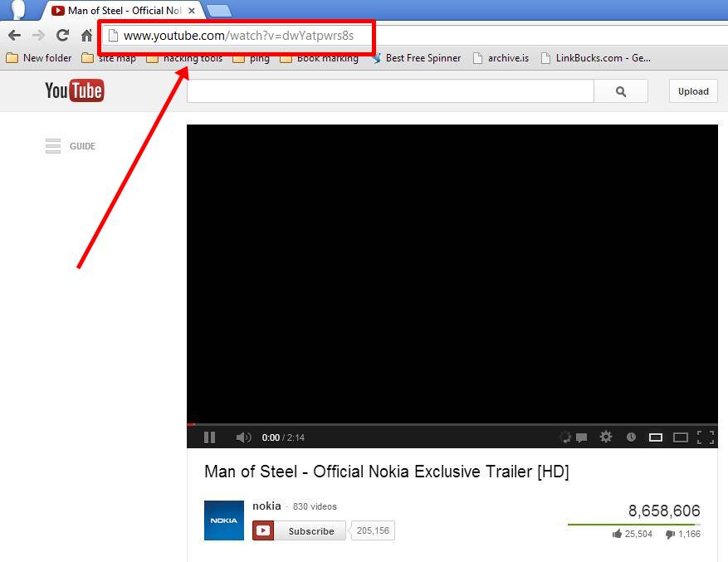The height and width of the screenshot is (562, 728).
Task: Pause the video playback
Action: tap(209, 437)
